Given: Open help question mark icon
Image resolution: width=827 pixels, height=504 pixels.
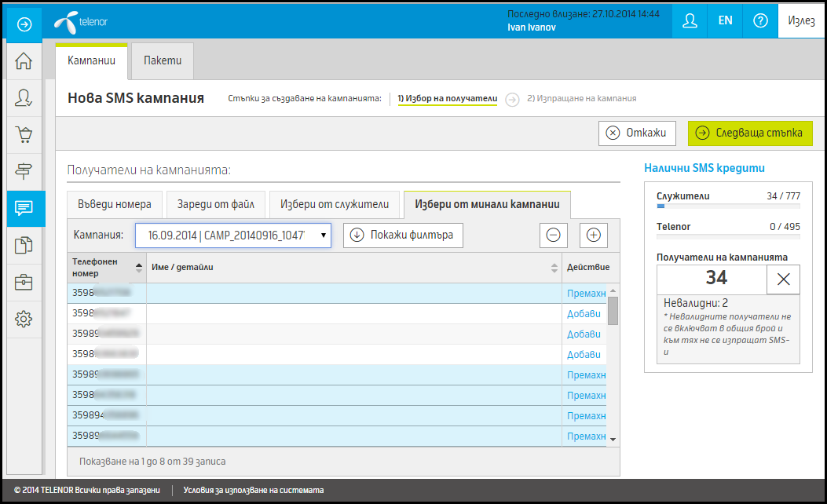Looking at the screenshot, I should pyautogui.click(x=760, y=21).
